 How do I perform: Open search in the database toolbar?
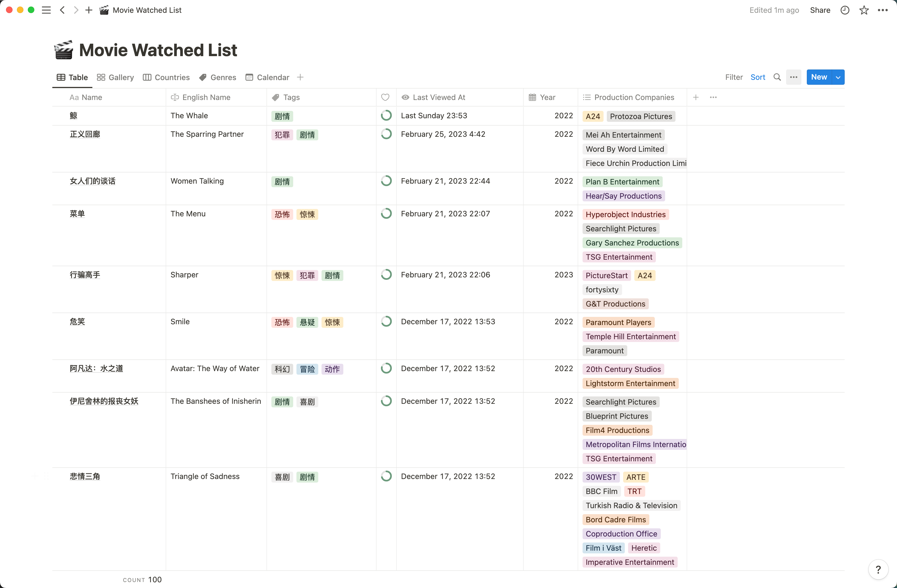coord(777,77)
